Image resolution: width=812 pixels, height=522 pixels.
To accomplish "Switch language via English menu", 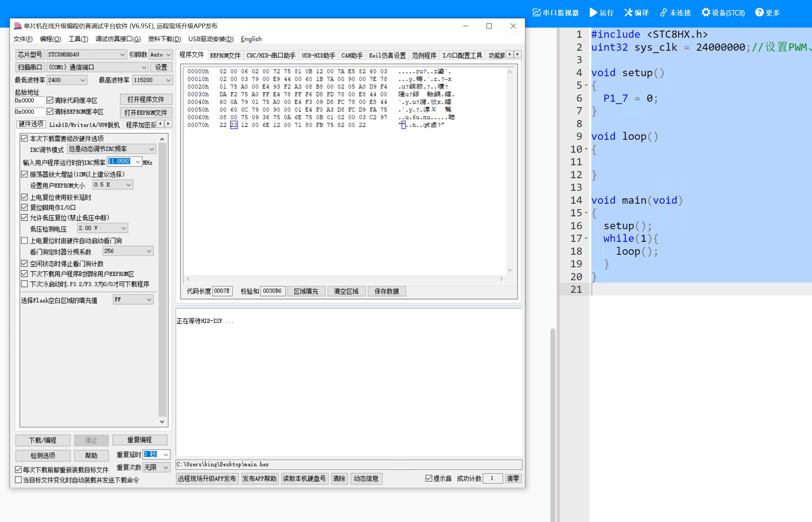I will (x=251, y=39).
